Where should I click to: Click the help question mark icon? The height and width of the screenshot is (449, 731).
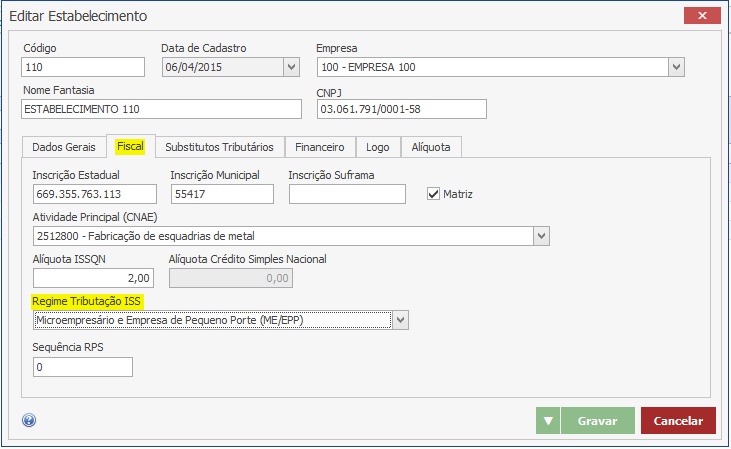point(28,421)
